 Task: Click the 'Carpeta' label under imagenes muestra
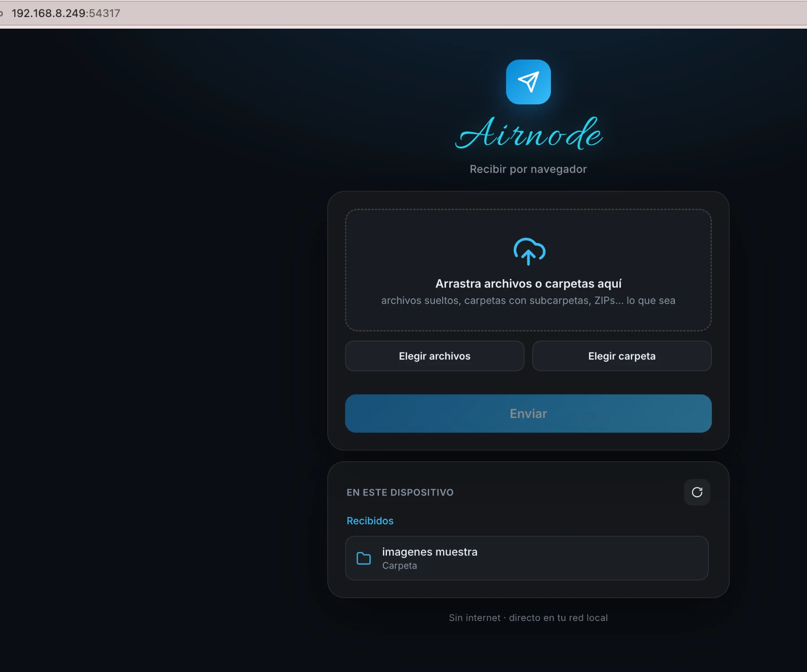point(399,566)
